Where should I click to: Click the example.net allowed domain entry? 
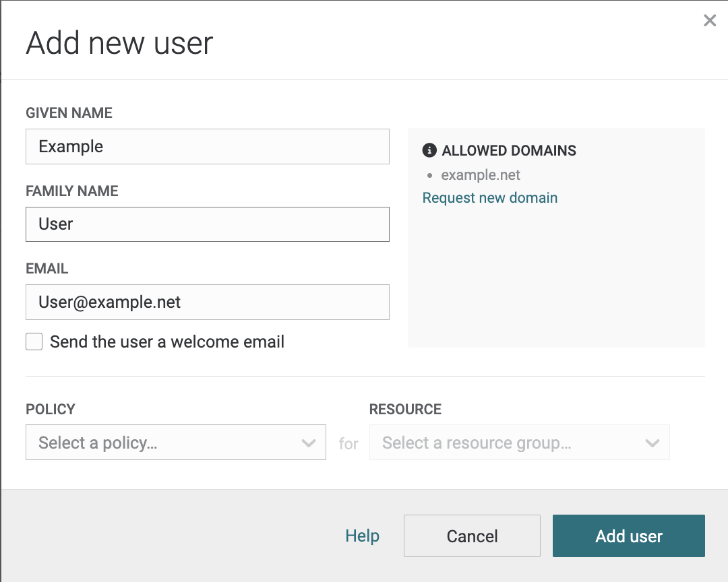coord(480,175)
